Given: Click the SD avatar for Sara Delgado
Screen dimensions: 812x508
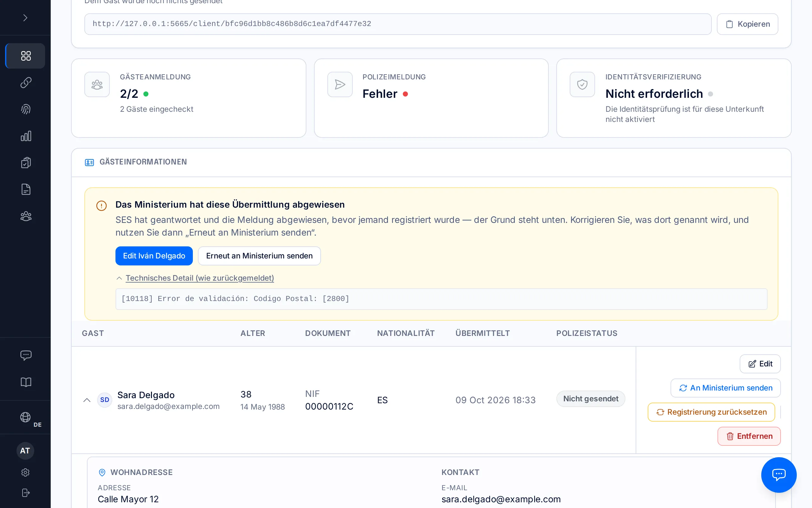Looking at the screenshot, I should pos(105,400).
